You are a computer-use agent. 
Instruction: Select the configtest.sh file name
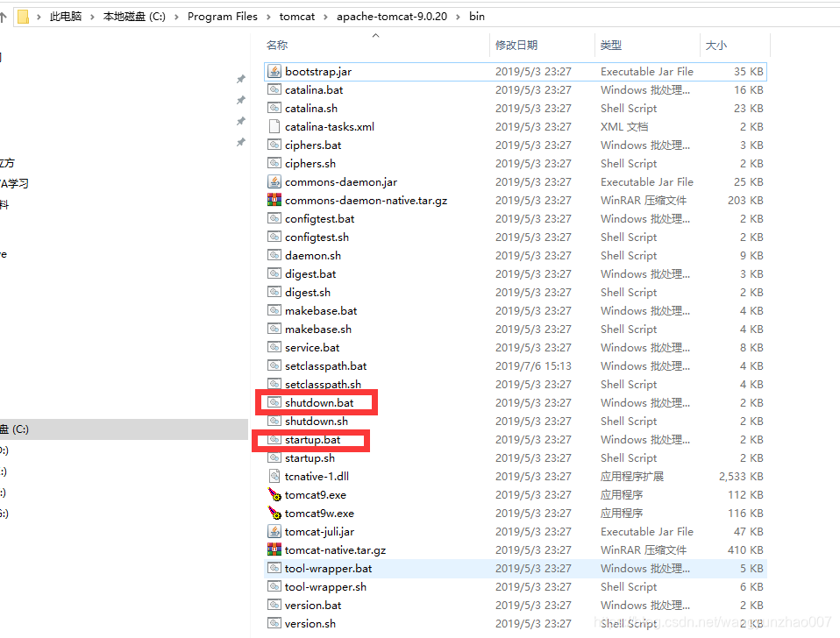point(317,237)
